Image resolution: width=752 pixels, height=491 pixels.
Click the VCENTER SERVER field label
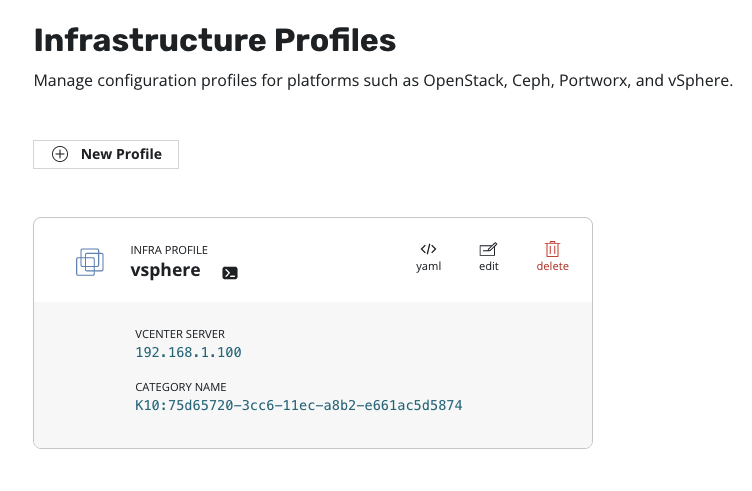tap(181, 334)
